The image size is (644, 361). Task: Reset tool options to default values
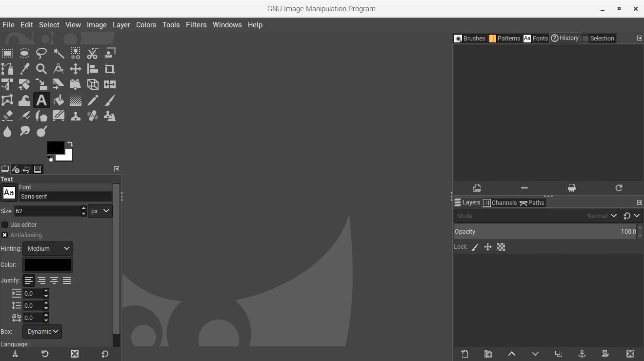point(104,354)
